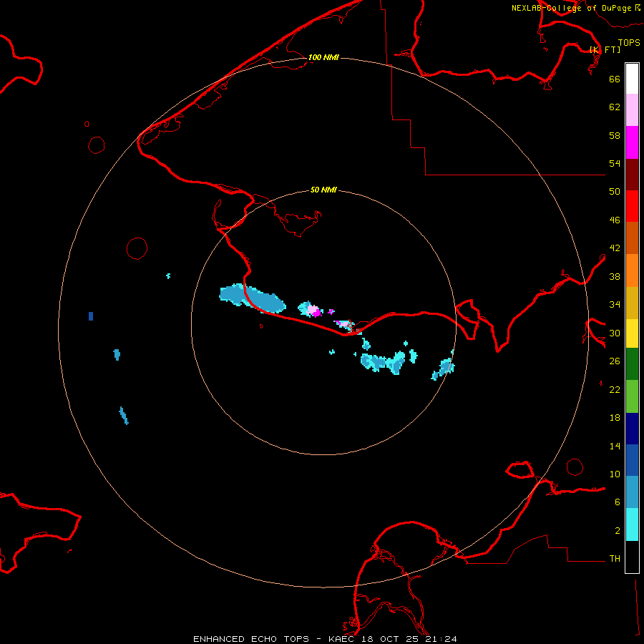The image size is (644, 644).
Task: Click the legend value 58
Action: coord(615,135)
